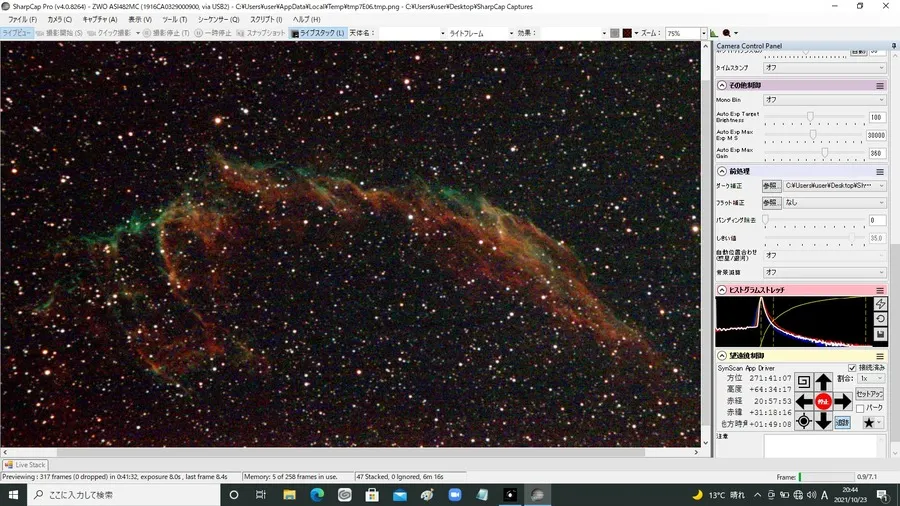Slew telescope left with left arrow
This screenshot has width=900, height=506.
804,402
